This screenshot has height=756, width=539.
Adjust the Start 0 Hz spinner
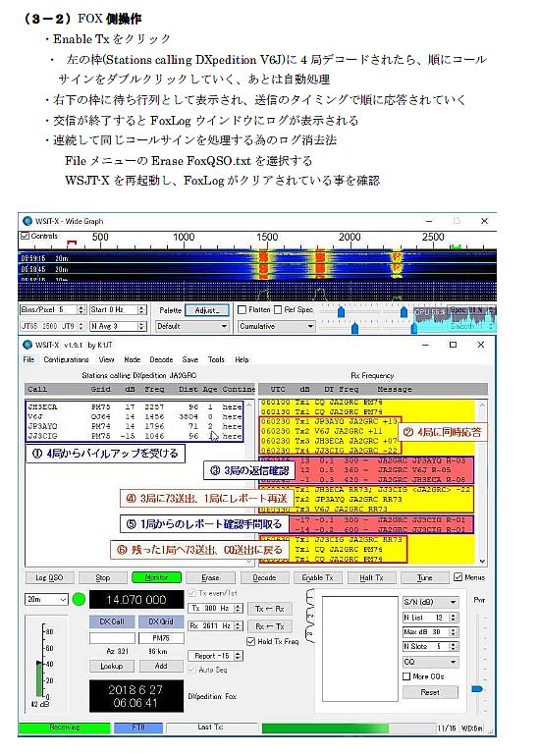click(x=118, y=310)
